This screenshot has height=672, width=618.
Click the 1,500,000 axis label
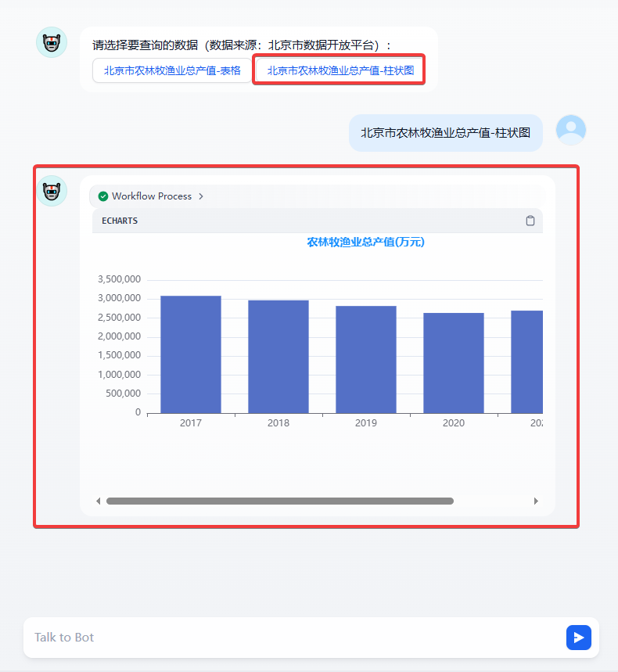click(x=119, y=355)
